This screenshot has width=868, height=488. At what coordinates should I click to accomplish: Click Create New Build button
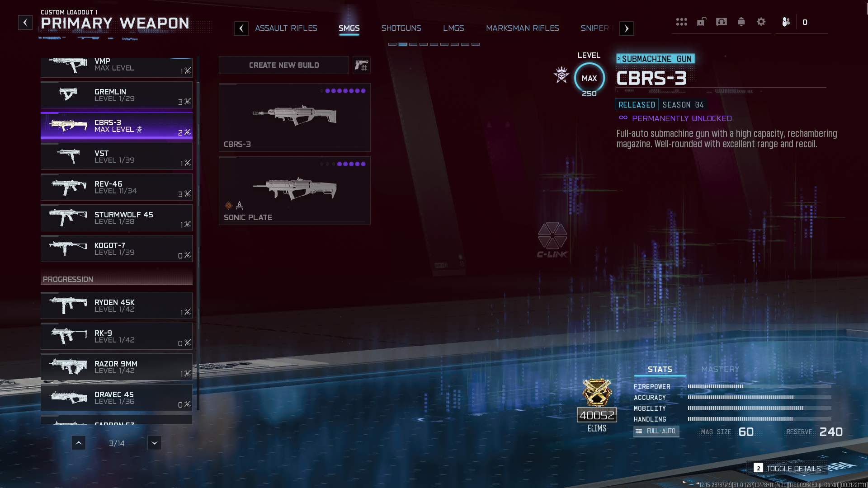(x=284, y=65)
